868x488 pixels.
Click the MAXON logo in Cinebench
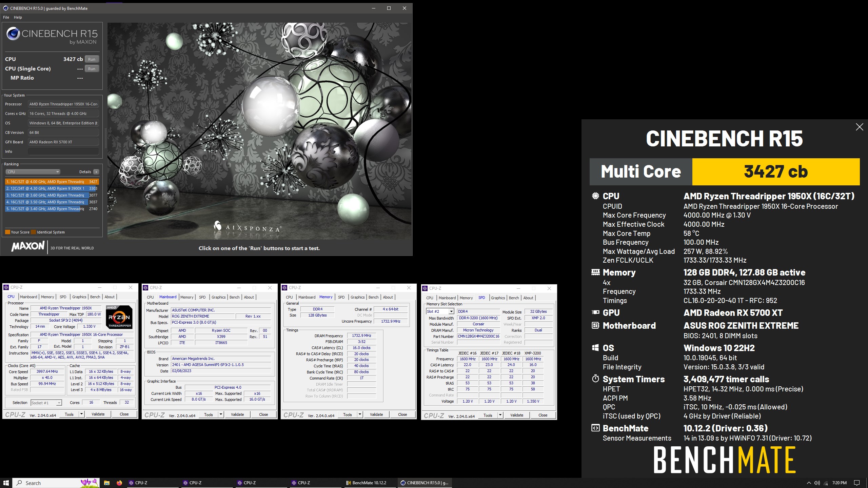(28, 246)
